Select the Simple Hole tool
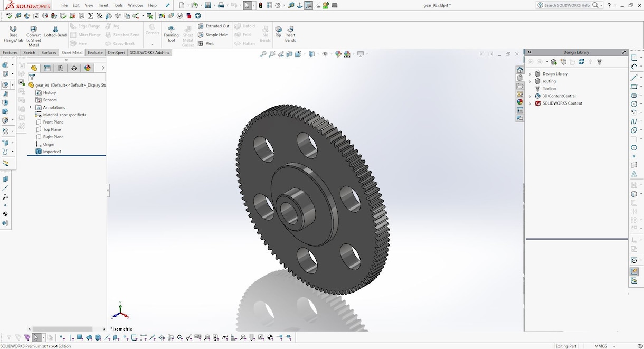The width and height of the screenshot is (644, 349). [213, 35]
